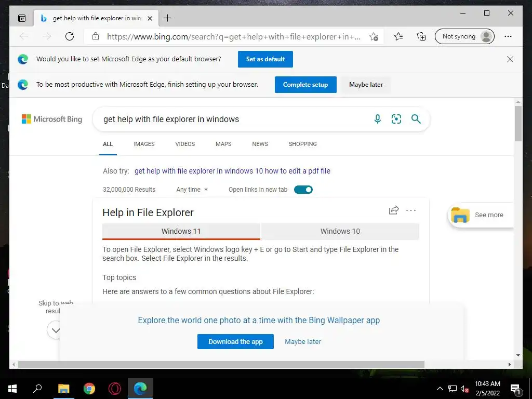Viewport: 532px width, 399px height.
Task: Open the Also try suggestion link
Action: (232, 171)
